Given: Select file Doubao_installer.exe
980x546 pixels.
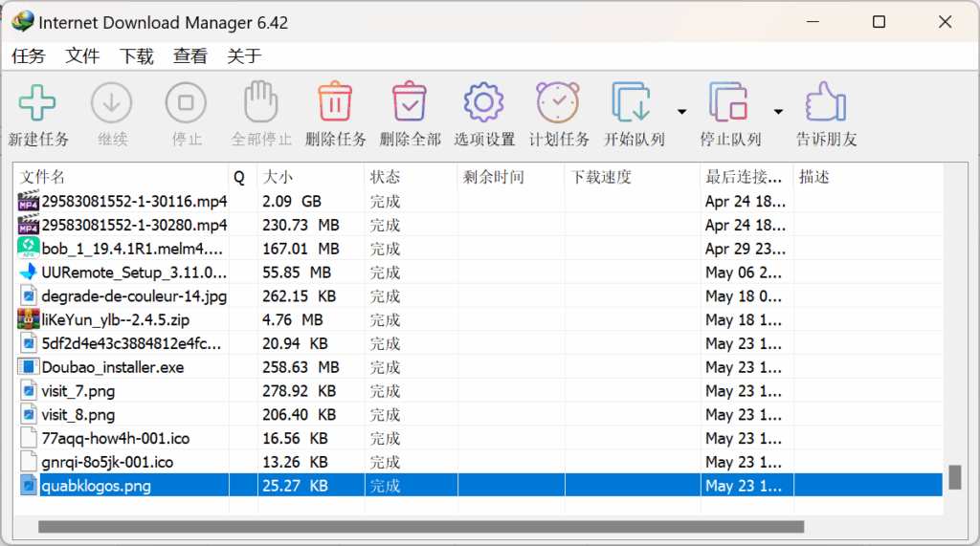Looking at the screenshot, I should coord(113,367).
